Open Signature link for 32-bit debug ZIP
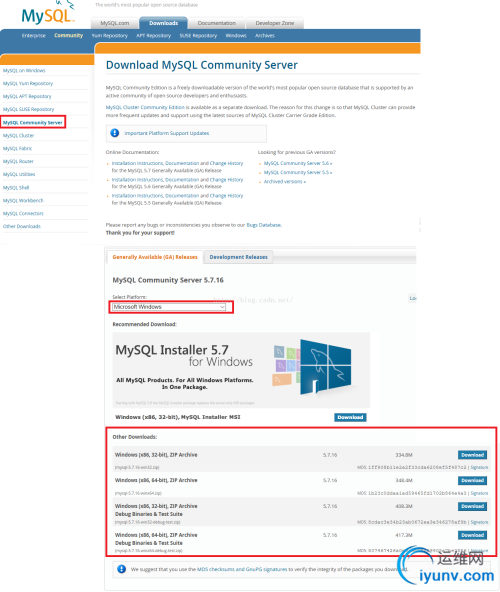The height and width of the screenshot is (592, 500). pyautogui.click(x=479, y=522)
